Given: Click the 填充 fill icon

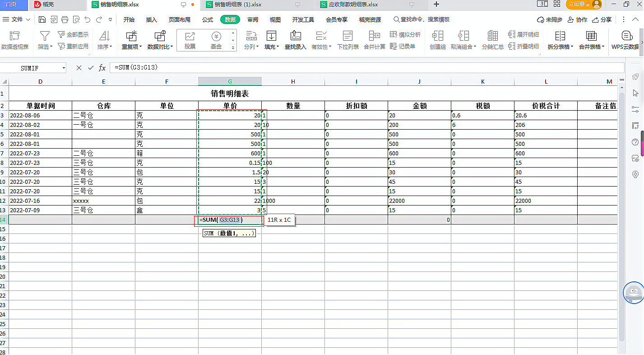Looking at the screenshot, I should point(271,36).
